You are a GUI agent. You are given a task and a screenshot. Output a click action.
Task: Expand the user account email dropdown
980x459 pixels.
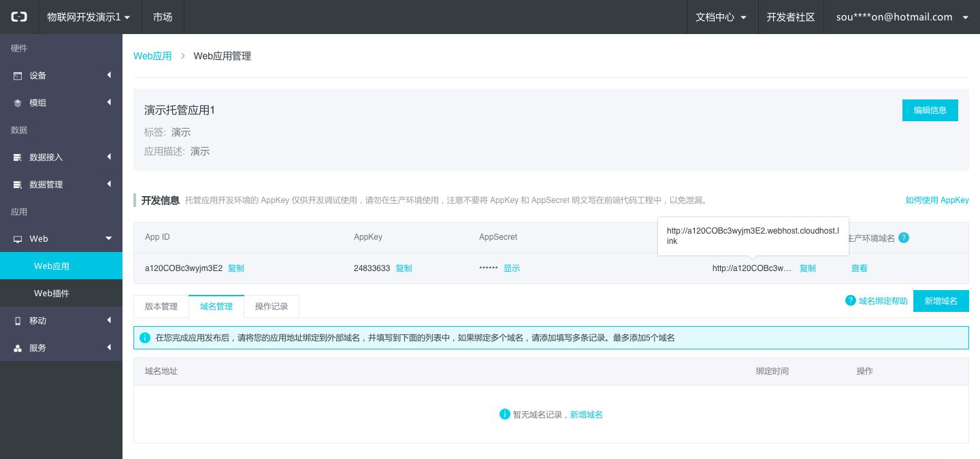click(902, 17)
